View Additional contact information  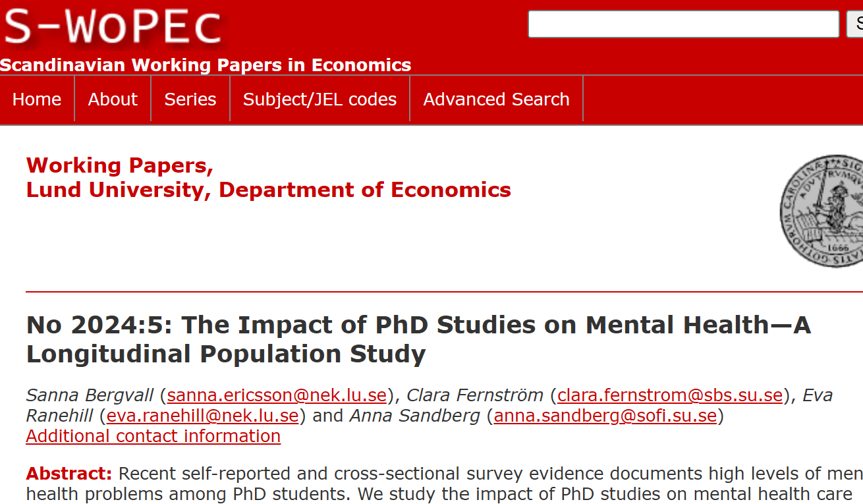pos(153,436)
